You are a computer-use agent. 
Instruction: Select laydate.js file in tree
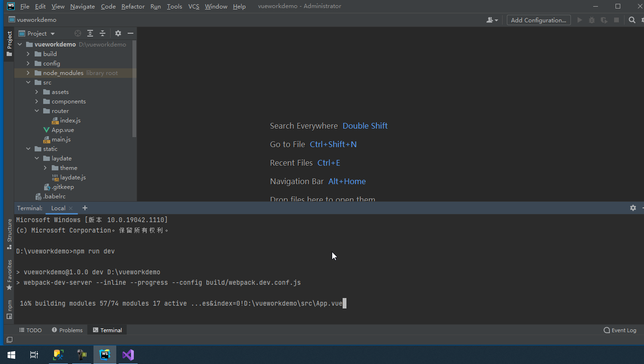pos(73,177)
